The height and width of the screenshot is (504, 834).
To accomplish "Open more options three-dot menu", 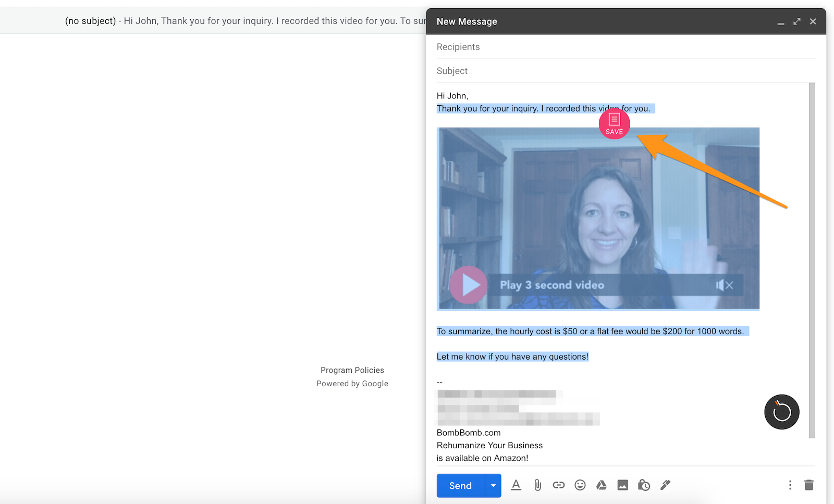I will pyautogui.click(x=790, y=485).
